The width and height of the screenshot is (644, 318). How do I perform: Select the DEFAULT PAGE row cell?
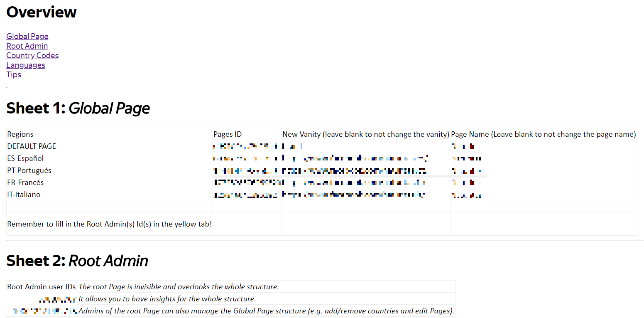tap(32, 146)
